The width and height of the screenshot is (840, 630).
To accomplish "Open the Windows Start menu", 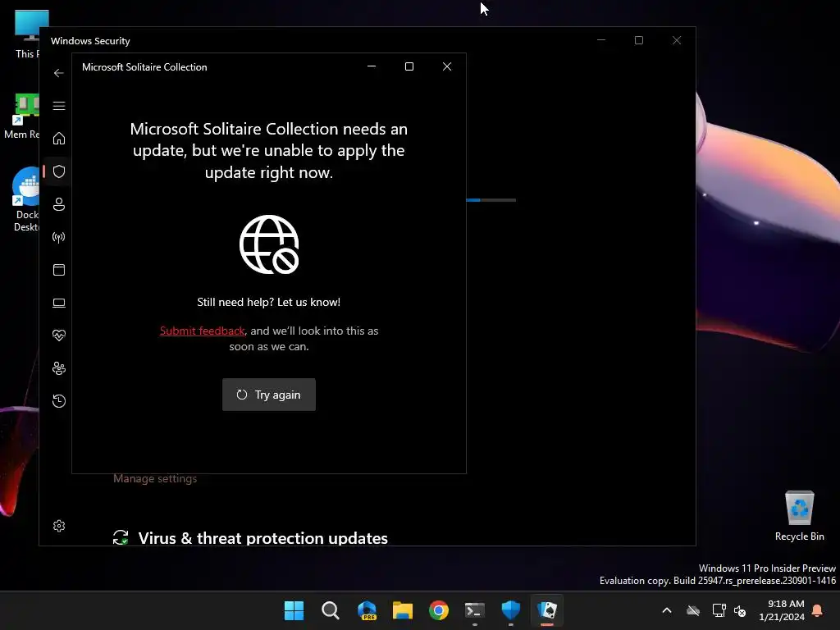I will point(294,610).
